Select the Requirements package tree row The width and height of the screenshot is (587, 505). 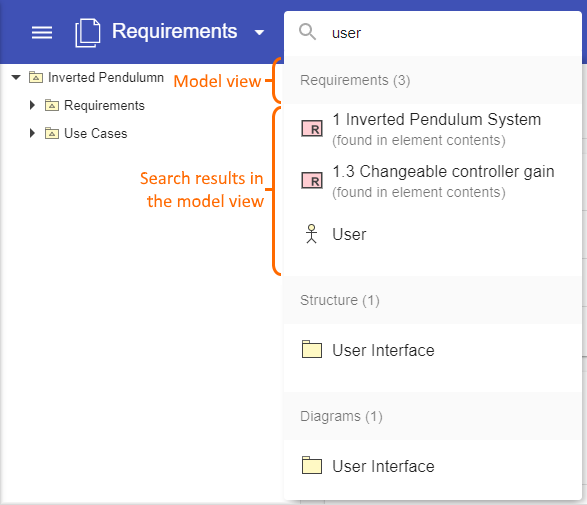(104, 106)
